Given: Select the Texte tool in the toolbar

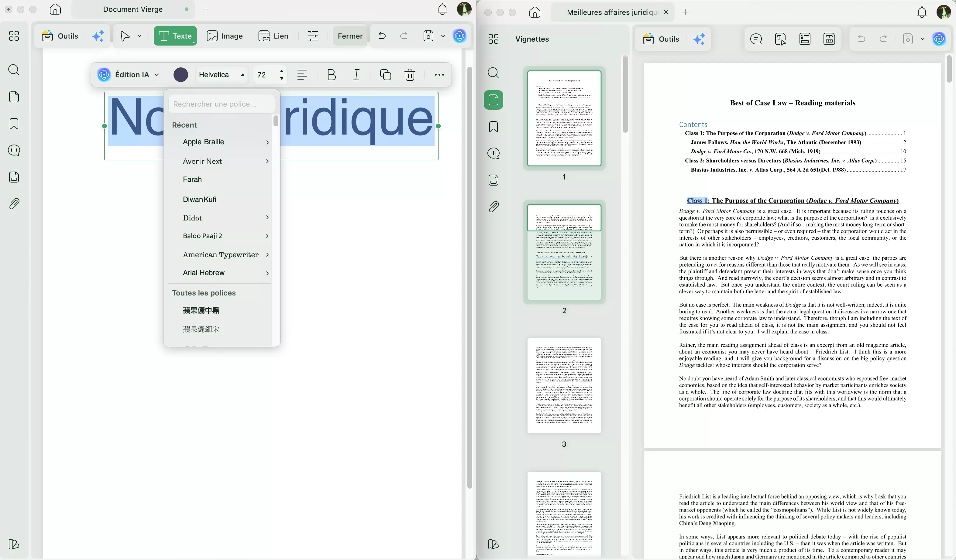Looking at the screenshot, I should click(175, 36).
